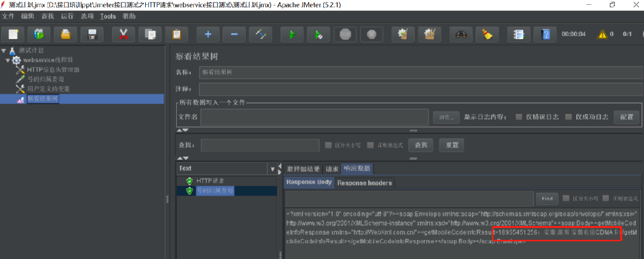Viewport: 644px width, 259px height.
Task: Open the 帮助 menu
Action: (129, 16)
